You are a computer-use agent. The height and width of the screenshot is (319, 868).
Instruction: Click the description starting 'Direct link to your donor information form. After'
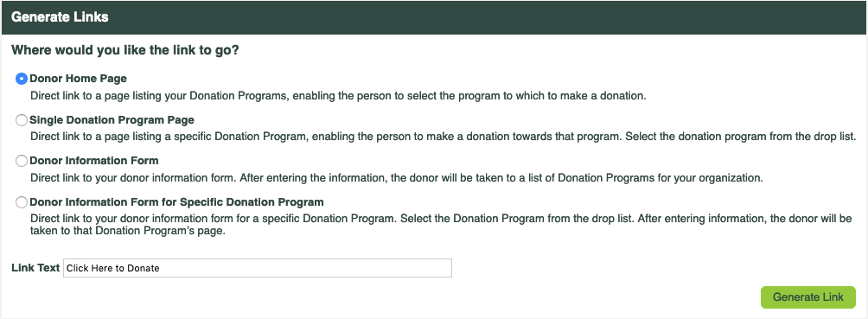396,178
